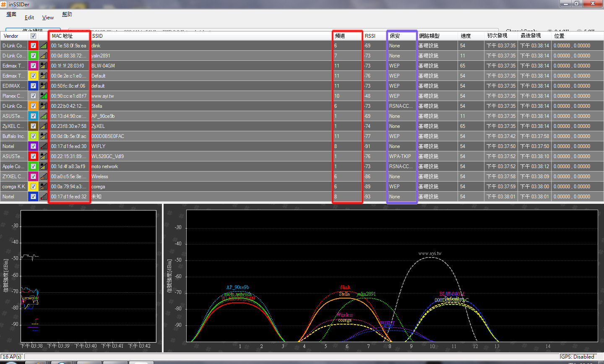Viewport: 604px width, 364px height.
Task: Click the Apple Co... vendor cell
Action: [x=14, y=166]
